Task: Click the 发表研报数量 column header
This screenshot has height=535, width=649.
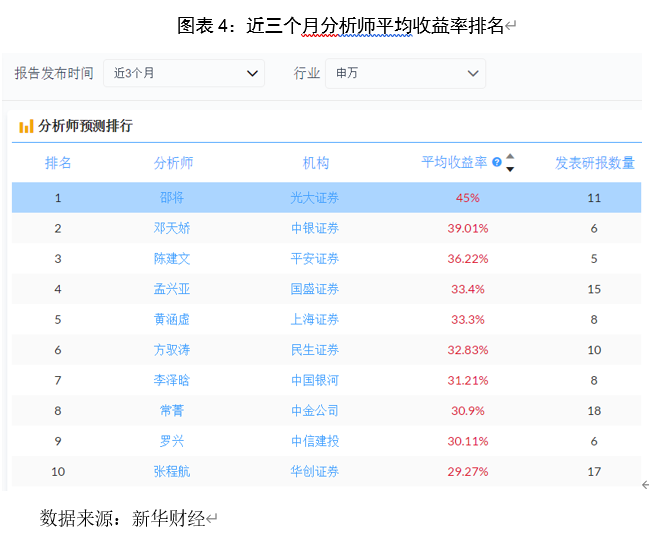Action: pyautogui.click(x=594, y=163)
